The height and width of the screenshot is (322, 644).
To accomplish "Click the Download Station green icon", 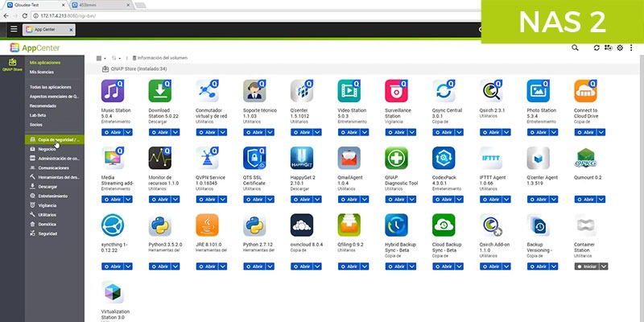I will [159, 91].
